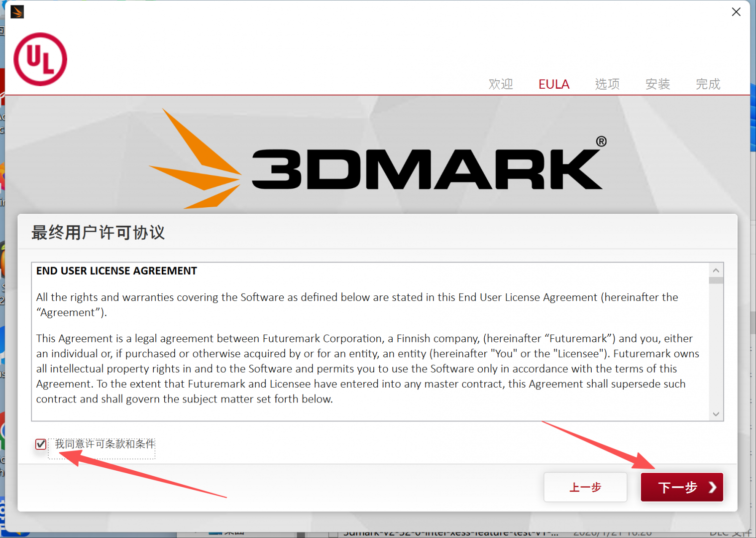
Task: Uncheck the 我同意许可条款和条件 checkbox
Action: (x=41, y=444)
